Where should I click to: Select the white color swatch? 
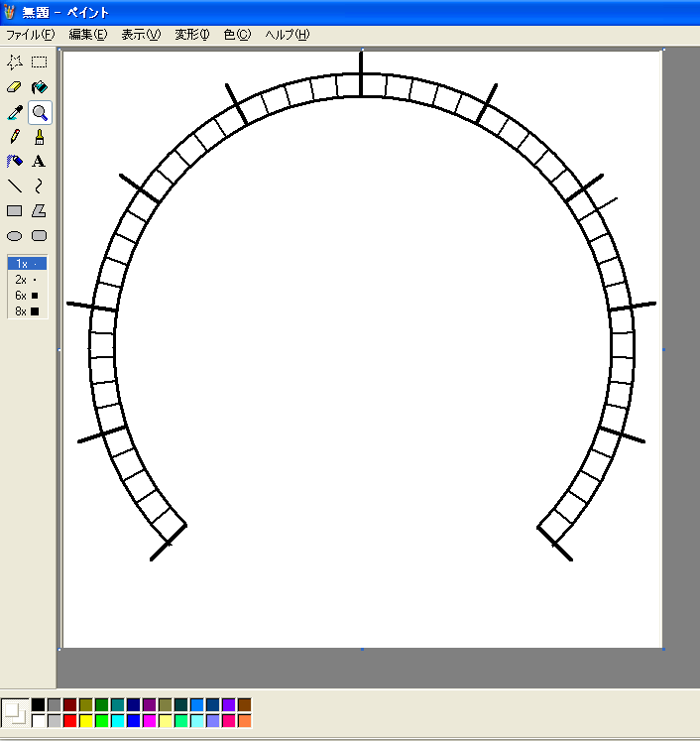pos(39,721)
